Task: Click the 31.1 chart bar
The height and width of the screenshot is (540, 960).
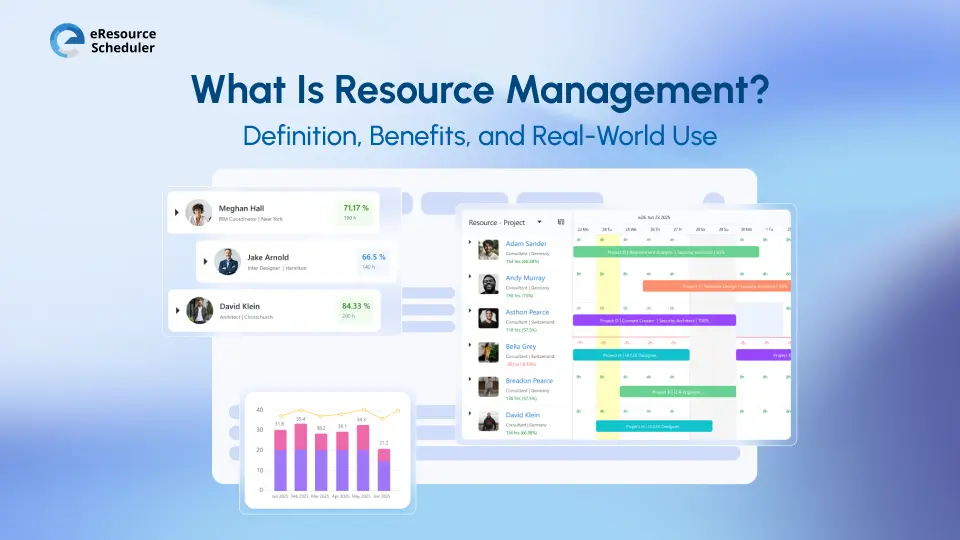Action: point(342,460)
